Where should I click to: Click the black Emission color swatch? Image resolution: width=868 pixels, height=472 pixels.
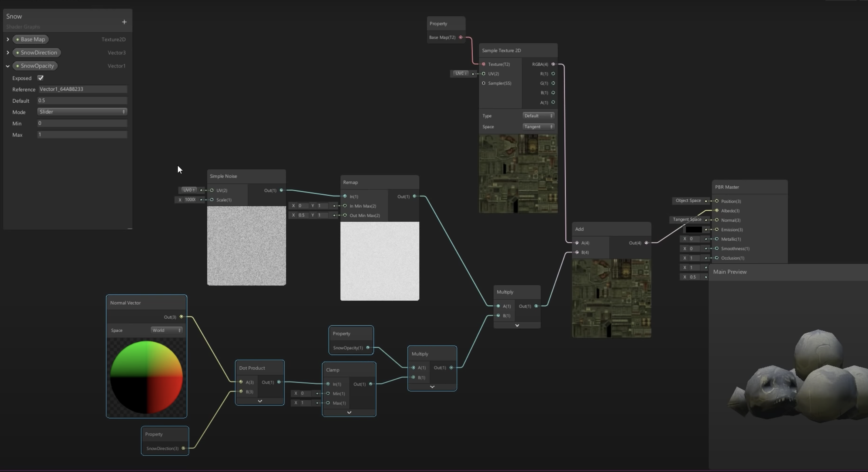click(694, 230)
